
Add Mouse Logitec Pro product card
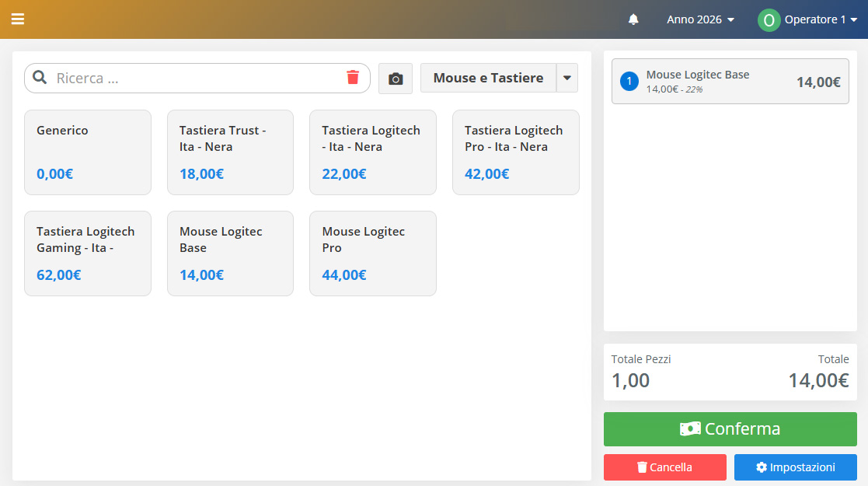click(x=372, y=253)
